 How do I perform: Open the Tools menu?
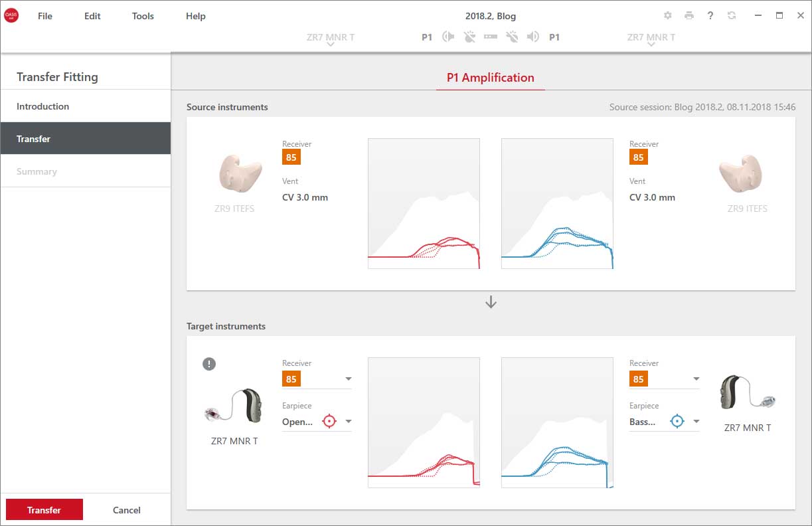(x=143, y=16)
